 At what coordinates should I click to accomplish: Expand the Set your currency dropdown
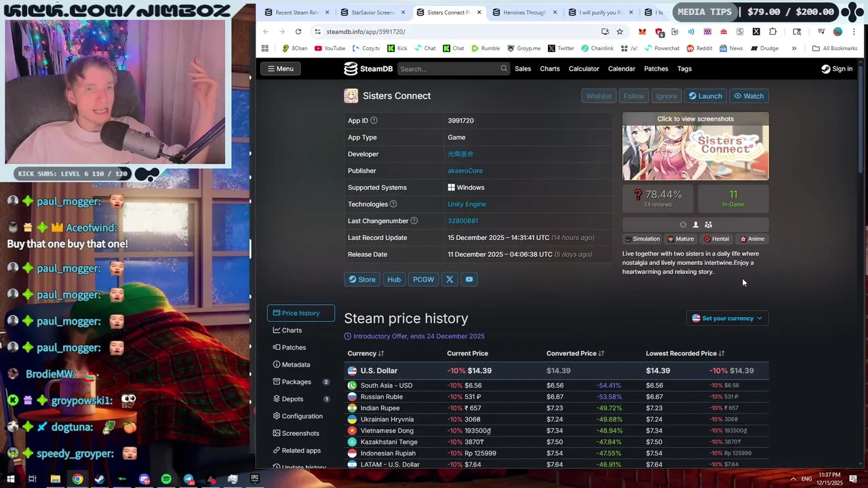(727, 318)
